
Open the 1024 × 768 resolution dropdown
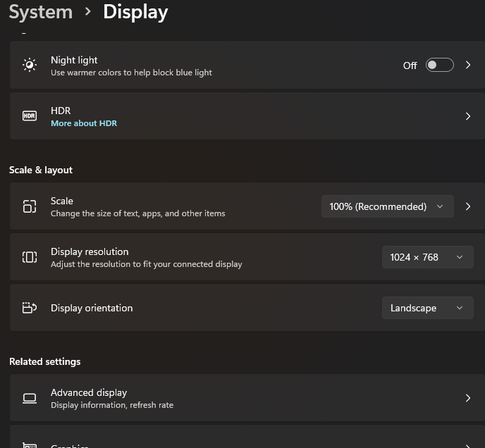click(x=427, y=257)
